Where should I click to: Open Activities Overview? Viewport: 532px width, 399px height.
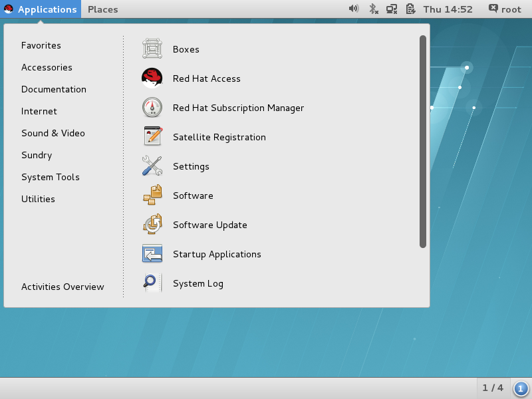(63, 287)
